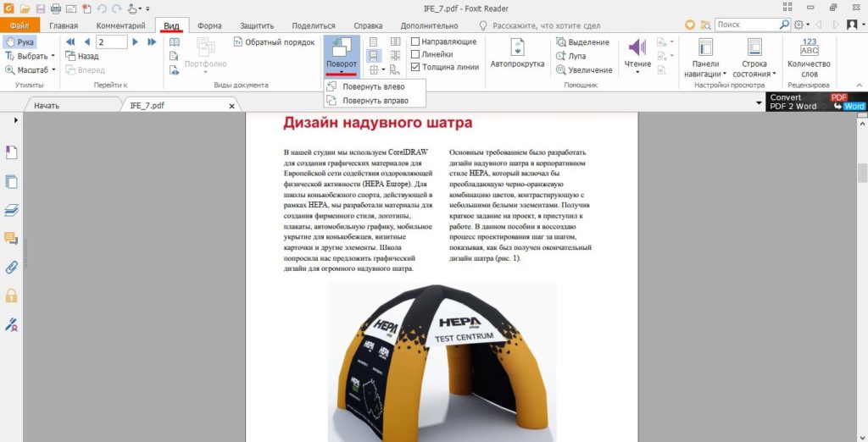868x442 pixels.
Task: Uncheck Толщина линии checkbox
Action: point(415,67)
